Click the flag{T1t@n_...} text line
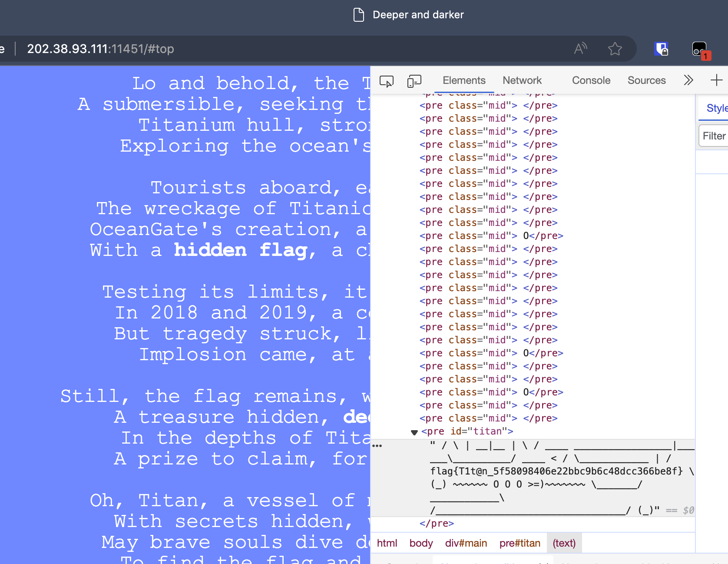The width and height of the screenshot is (728, 564). pyautogui.click(x=556, y=471)
